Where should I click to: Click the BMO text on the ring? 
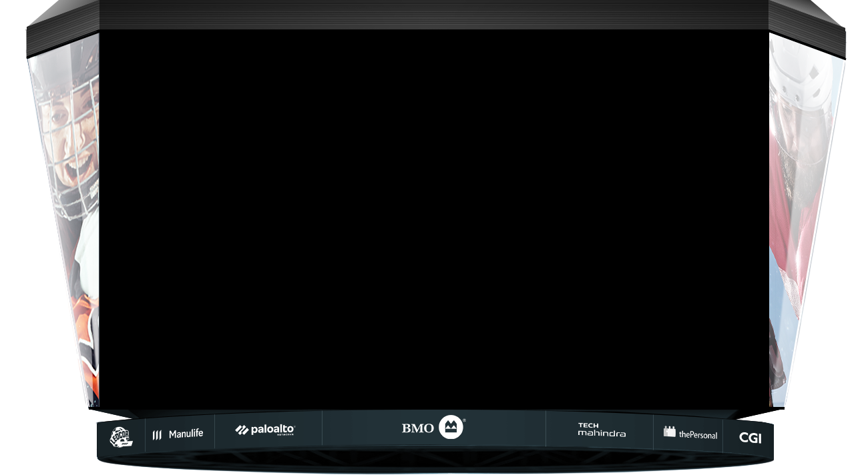[x=417, y=428]
